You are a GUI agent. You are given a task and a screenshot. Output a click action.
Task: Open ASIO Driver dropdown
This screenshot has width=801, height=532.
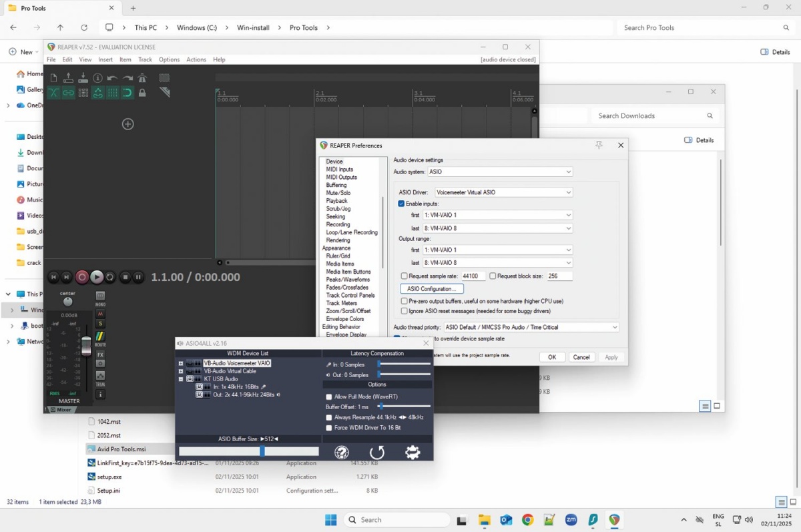504,192
